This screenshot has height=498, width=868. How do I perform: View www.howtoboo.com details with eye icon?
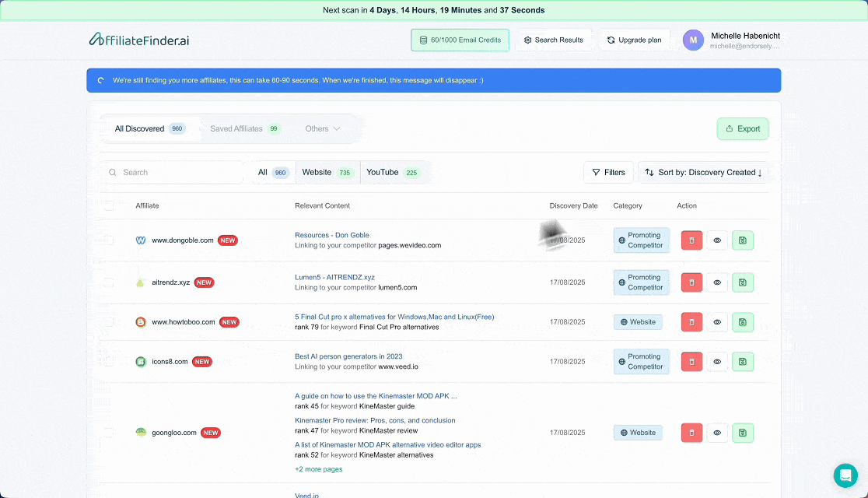[x=717, y=322]
